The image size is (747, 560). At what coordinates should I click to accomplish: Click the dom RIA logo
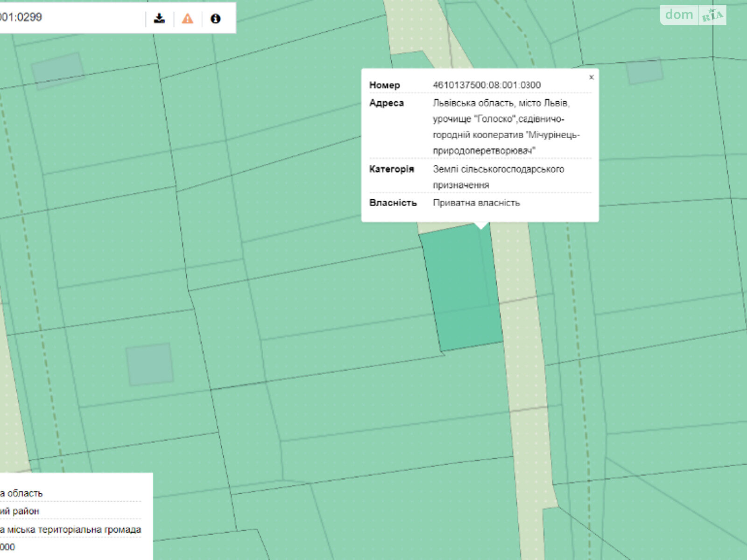click(x=693, y=15)
